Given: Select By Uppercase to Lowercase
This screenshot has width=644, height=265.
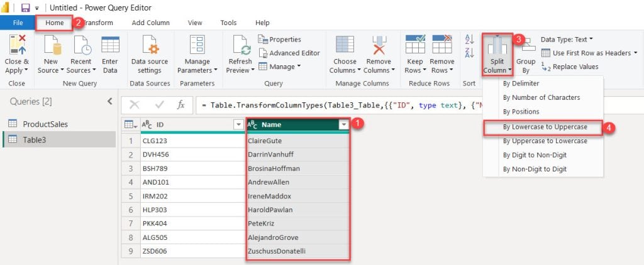Looking at the screenshot, I should tap(543, 141).
